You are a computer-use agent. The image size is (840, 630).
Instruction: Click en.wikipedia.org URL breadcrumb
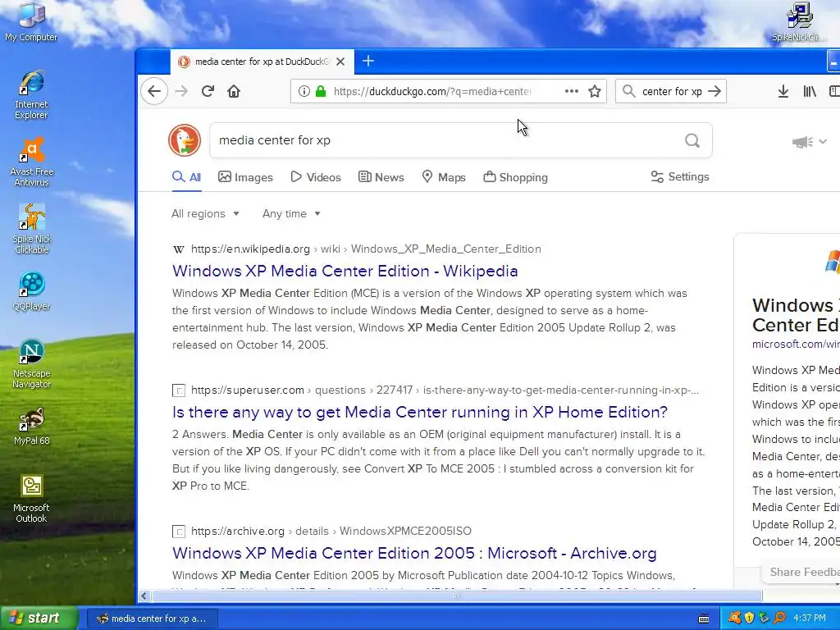point(250,249)
